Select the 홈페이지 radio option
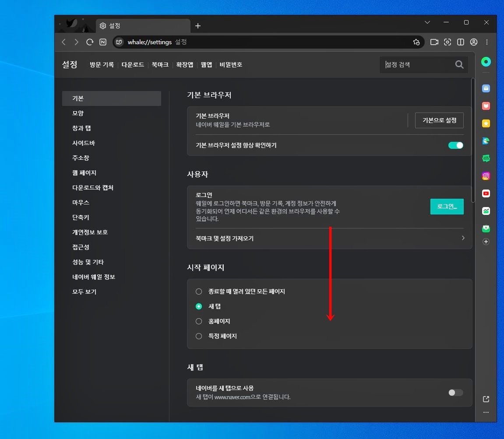The height and width of the screenshot is (439, 504). [199, 321]
